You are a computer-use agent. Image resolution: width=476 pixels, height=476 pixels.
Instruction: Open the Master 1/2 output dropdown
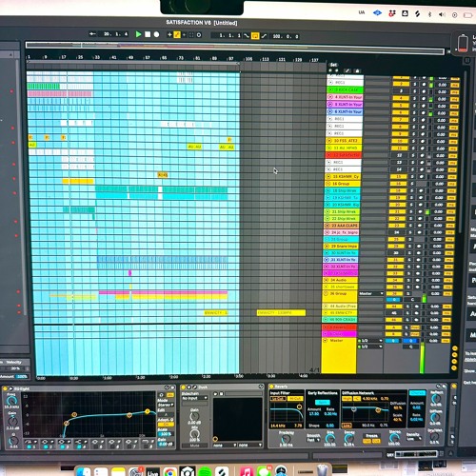(x=370, y=347)
